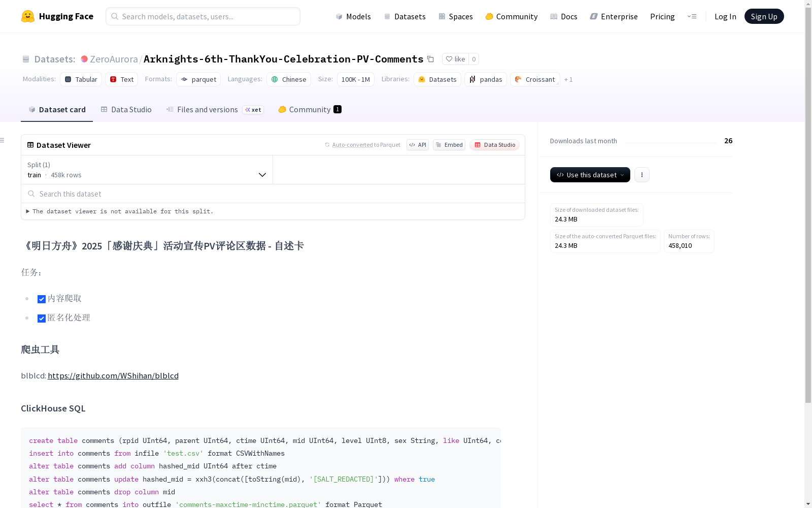Go to Spaces in top navigation

(456, 16)
